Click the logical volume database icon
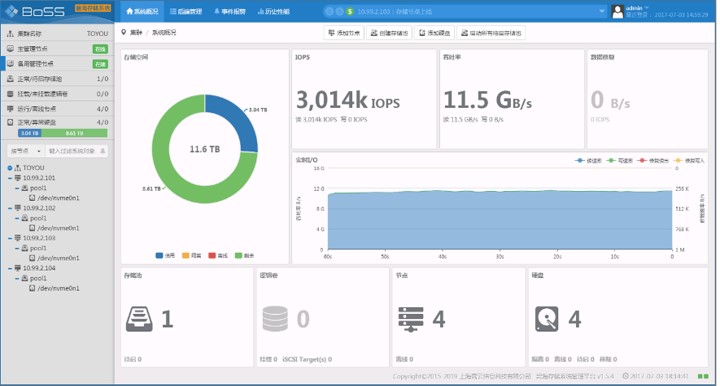The height and width of the screenshot is (386, 720). click(275, 319)
